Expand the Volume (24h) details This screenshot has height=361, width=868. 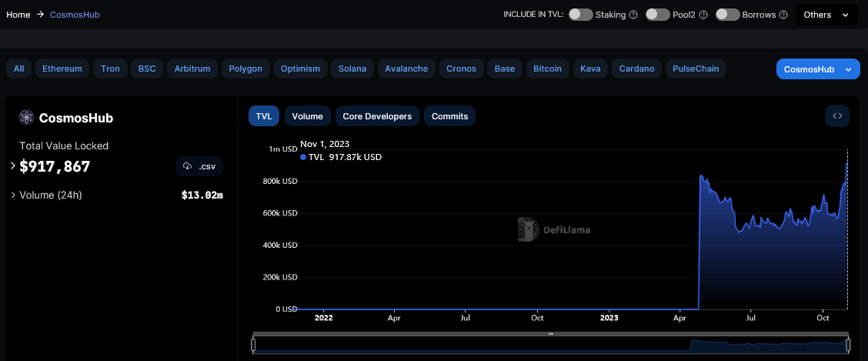[12, 195]
